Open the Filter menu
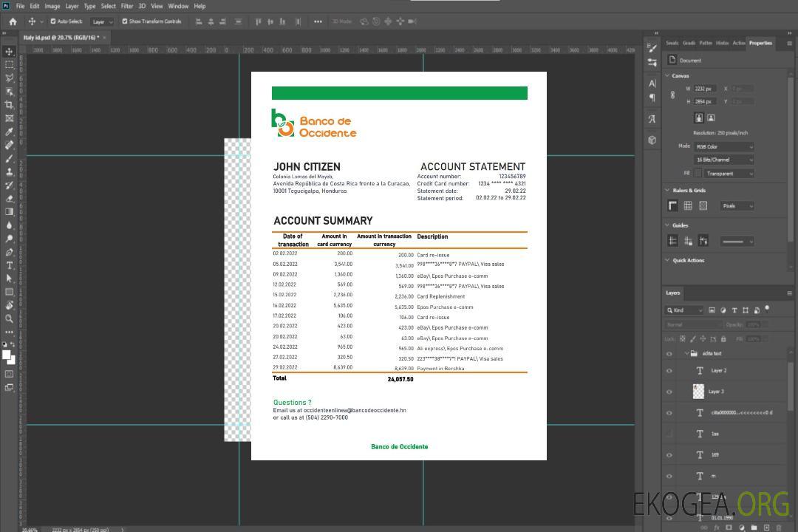This screenshot has height=532, width=798. click(127, 6)
